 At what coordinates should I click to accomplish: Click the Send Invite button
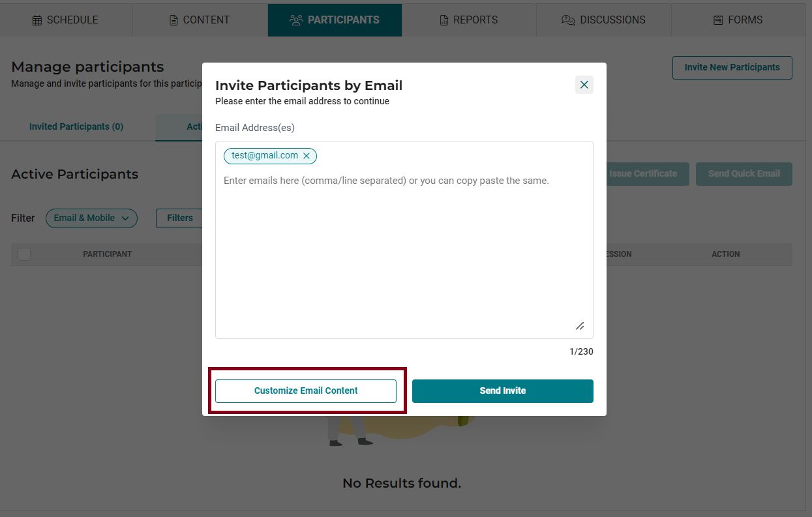503,391
